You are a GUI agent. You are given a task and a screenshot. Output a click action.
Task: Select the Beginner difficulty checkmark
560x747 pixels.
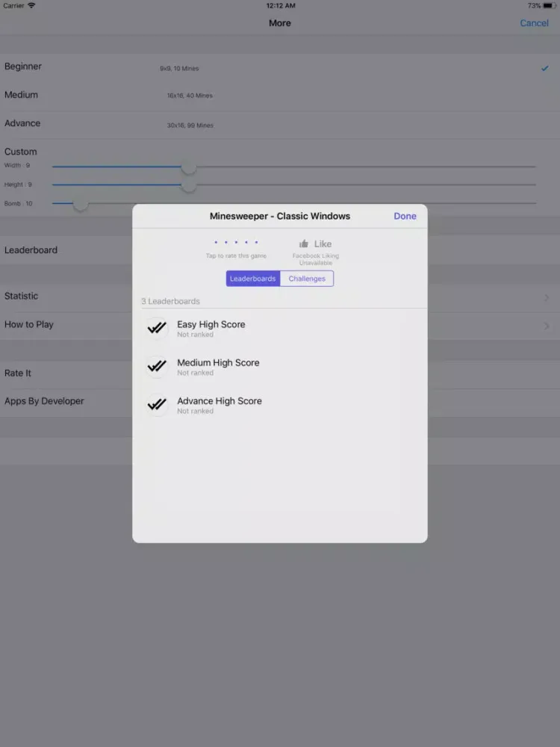pos(544,68)
